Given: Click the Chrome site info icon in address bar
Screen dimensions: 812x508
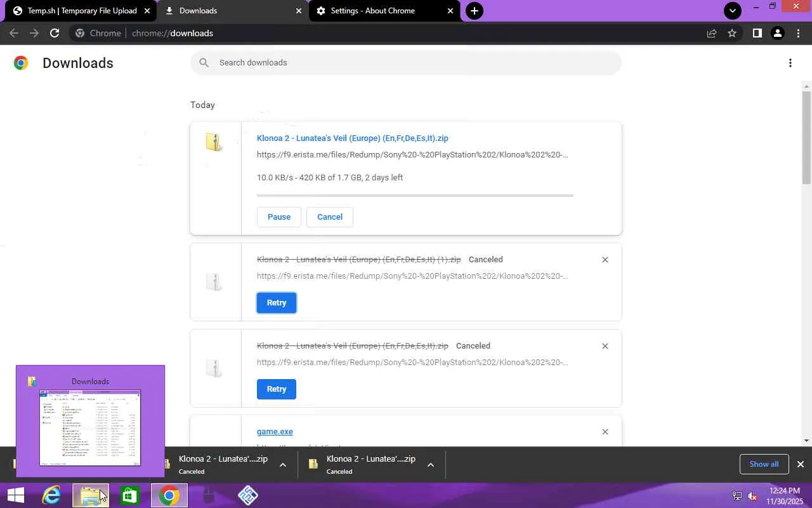Looking at the screenshot, I should [80, 33].
